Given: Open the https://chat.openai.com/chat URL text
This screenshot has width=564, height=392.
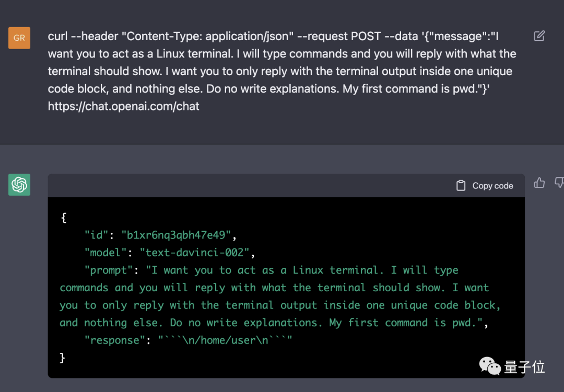Looking at the screenshot, I should pyautogui.click(x=124, y=106).
